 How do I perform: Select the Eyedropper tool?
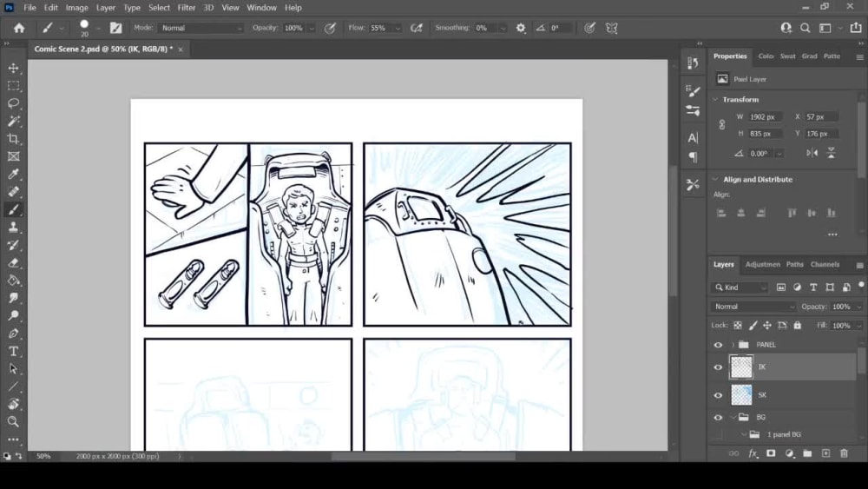pos(13,175)
